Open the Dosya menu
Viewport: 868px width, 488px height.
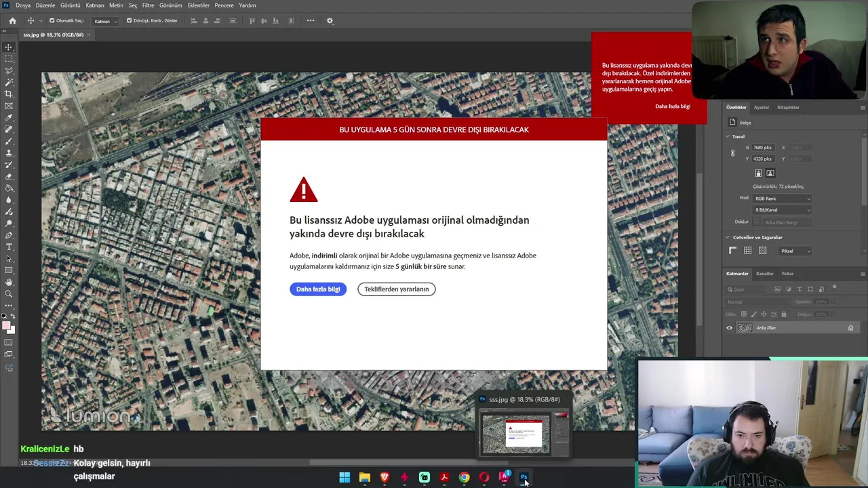click(x=23, y=5)
